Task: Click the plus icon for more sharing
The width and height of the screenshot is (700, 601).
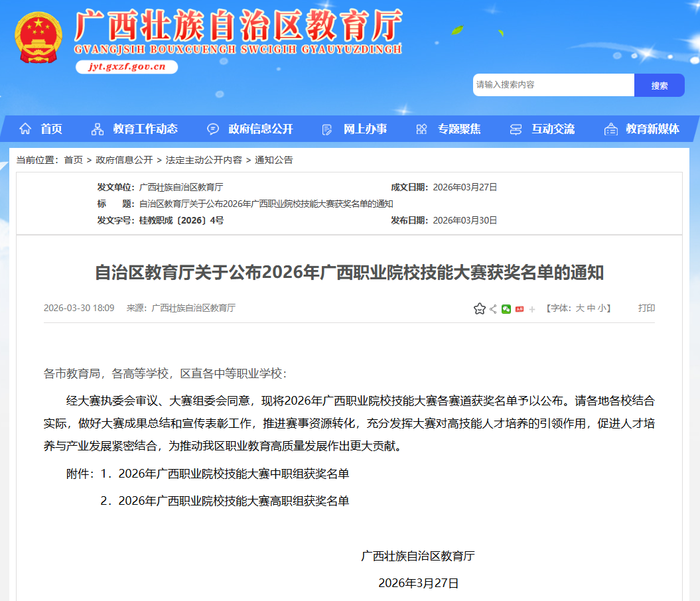Action: click(532, 309)
